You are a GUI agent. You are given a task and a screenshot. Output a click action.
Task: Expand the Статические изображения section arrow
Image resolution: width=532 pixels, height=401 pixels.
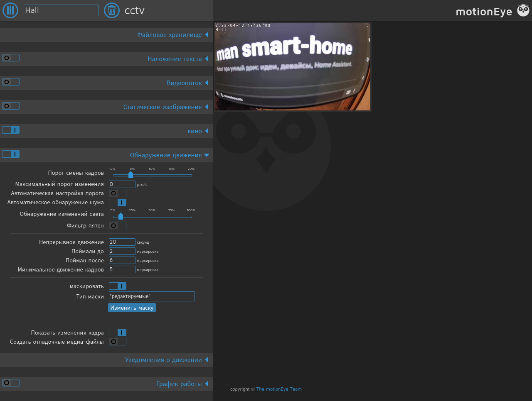pyautogui.click(x=207, y=107)
